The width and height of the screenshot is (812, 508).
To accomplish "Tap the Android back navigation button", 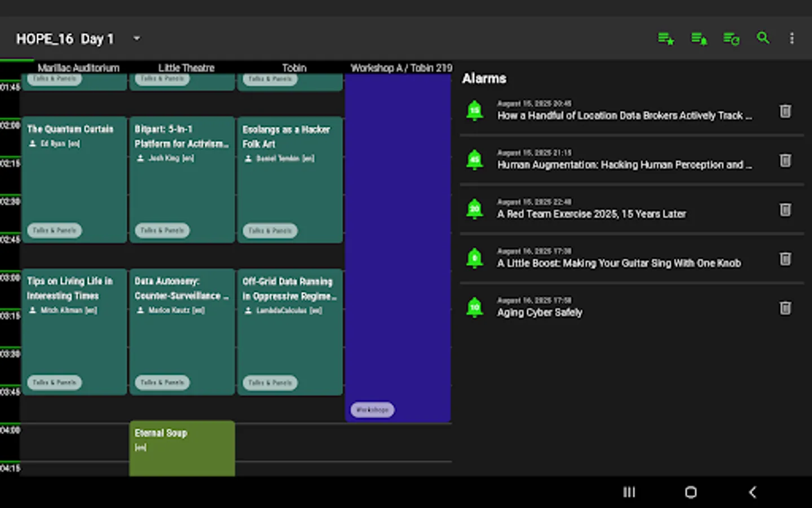I will (751, 492).
